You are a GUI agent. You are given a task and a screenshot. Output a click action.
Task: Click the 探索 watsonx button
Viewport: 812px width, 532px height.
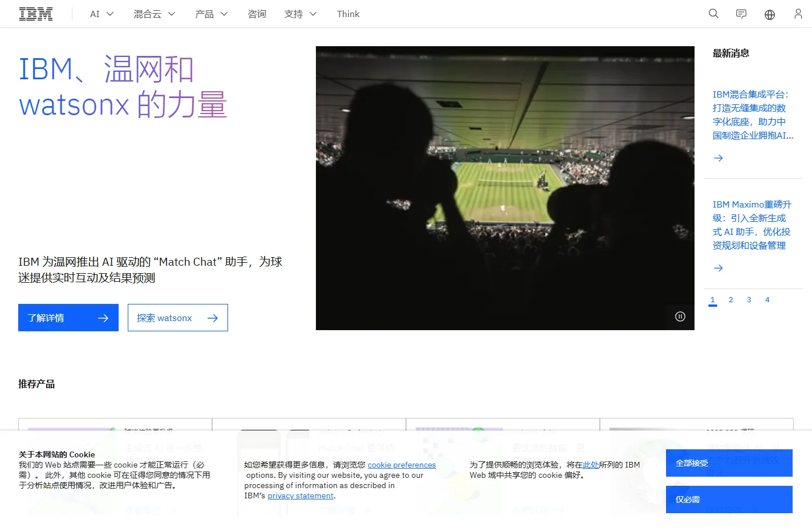(x=178, y=318)
